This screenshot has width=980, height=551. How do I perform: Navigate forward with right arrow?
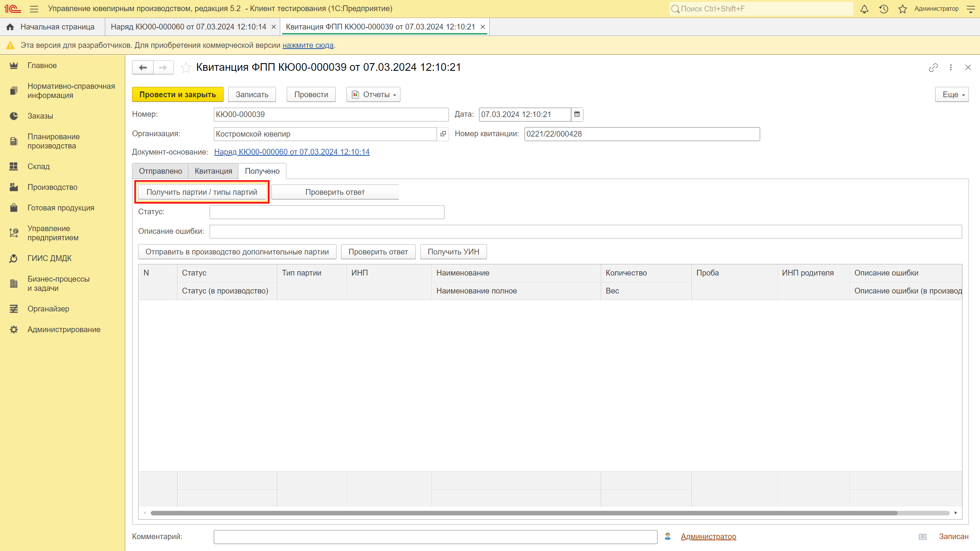(163, 68)
